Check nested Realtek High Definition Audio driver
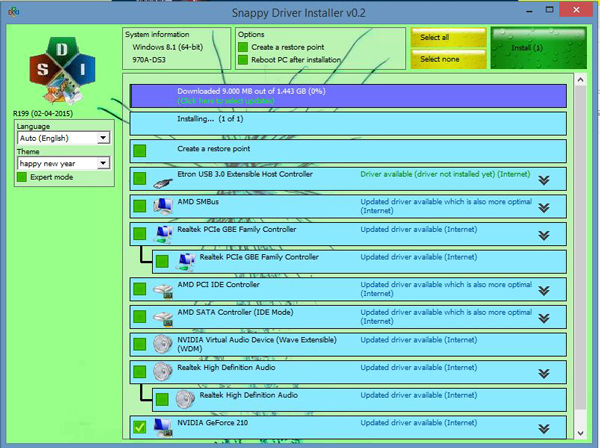Screen dimensions: 600x448 pos(162,399)
